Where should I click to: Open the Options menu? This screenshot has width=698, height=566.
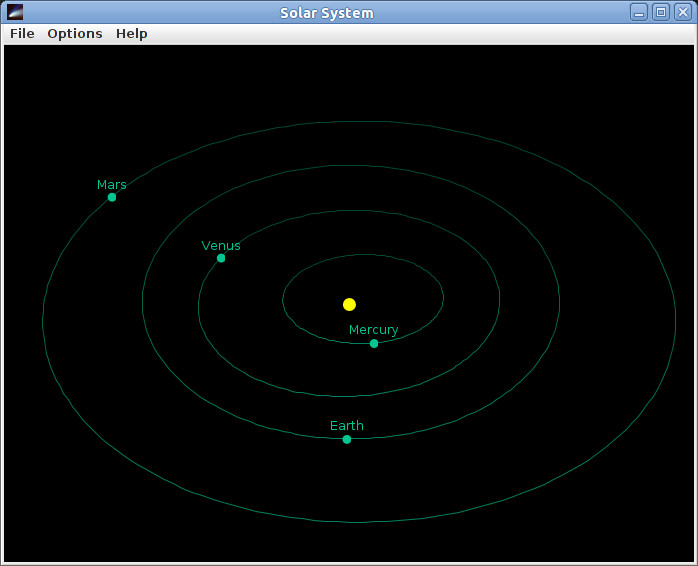(75, 34)
